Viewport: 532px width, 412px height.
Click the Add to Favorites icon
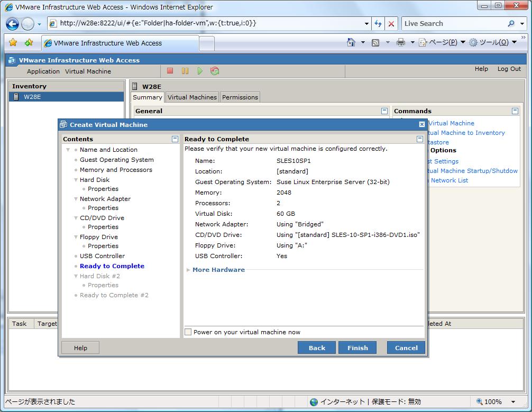click(29, 42)
